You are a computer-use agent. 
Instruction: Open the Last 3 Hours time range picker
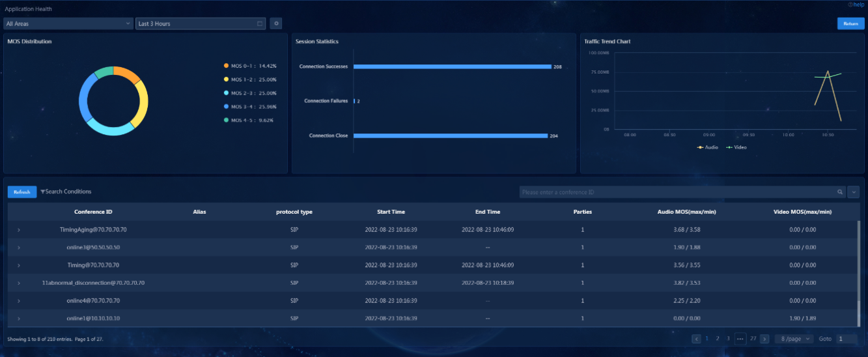point(201,23)
